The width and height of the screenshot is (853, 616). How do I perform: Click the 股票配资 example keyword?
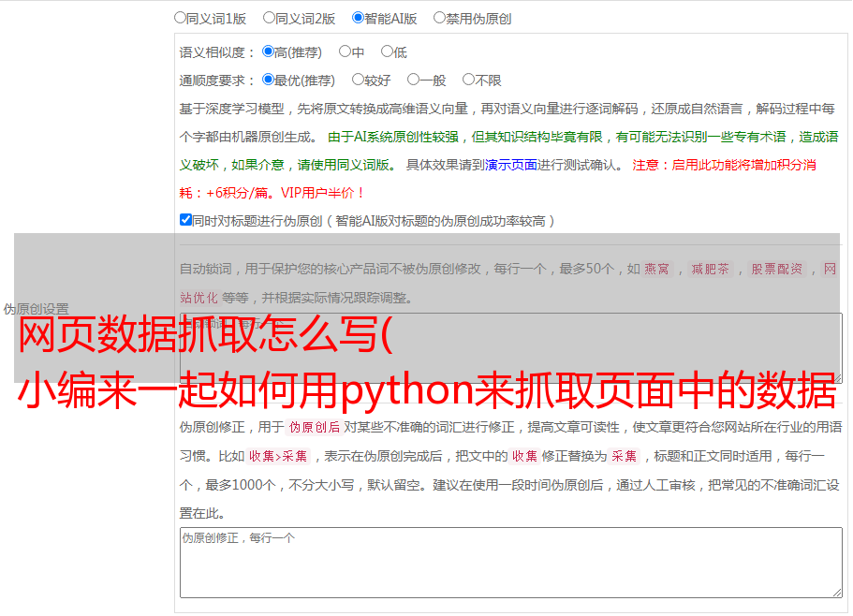click(777, 269)
